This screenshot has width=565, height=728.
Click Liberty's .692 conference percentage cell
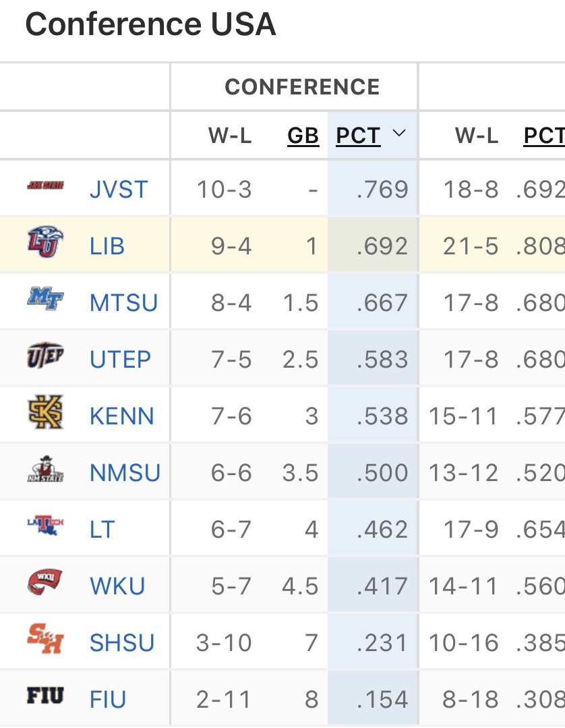383,246
